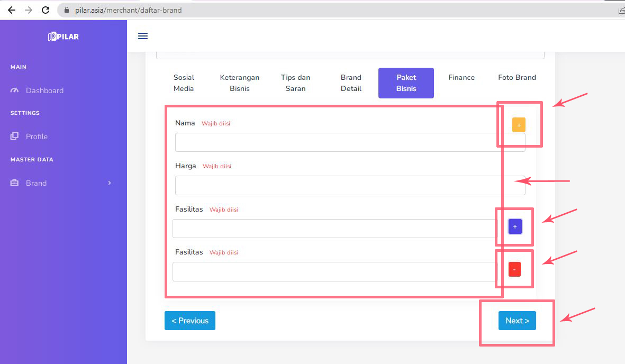Click the blue plus add-Fasilitas button
The height and width of the screenshot is (364, 625).
[x=515, y=226]
